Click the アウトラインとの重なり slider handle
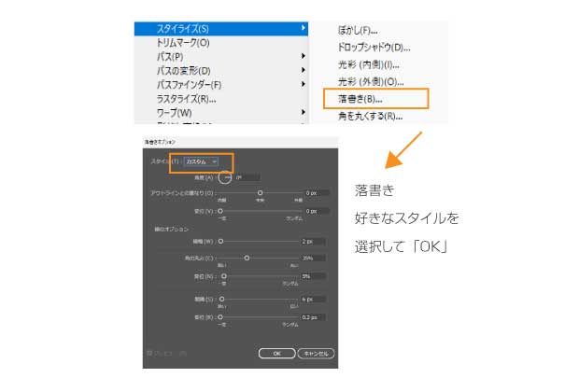 tap(260, 192)
